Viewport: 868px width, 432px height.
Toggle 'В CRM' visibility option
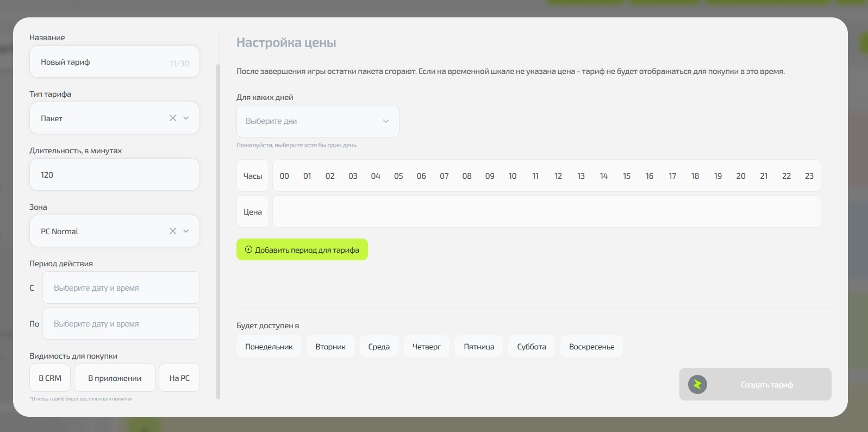click(x=50, y=378)
